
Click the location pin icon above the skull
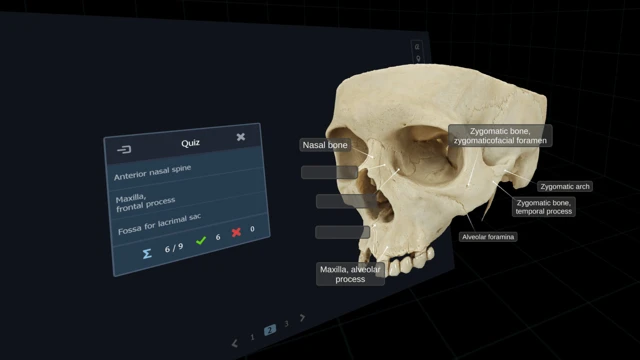pos(418,58)
